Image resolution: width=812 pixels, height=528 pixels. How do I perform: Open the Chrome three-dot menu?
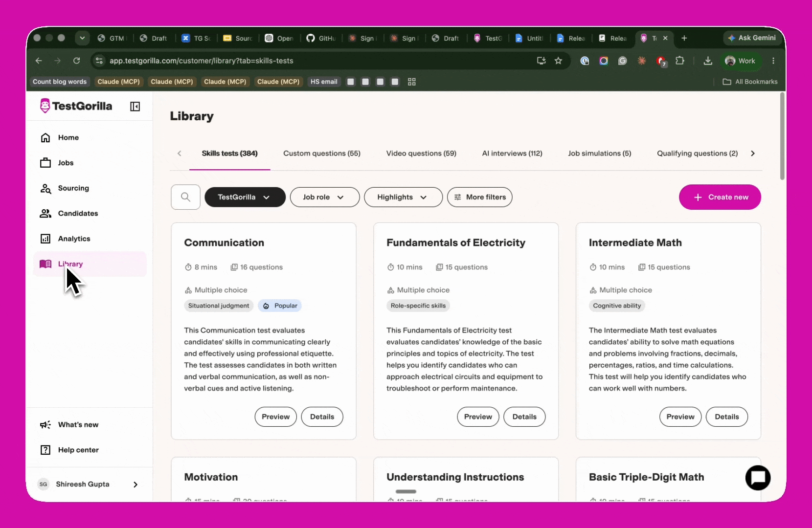click(x=773, y=61)
